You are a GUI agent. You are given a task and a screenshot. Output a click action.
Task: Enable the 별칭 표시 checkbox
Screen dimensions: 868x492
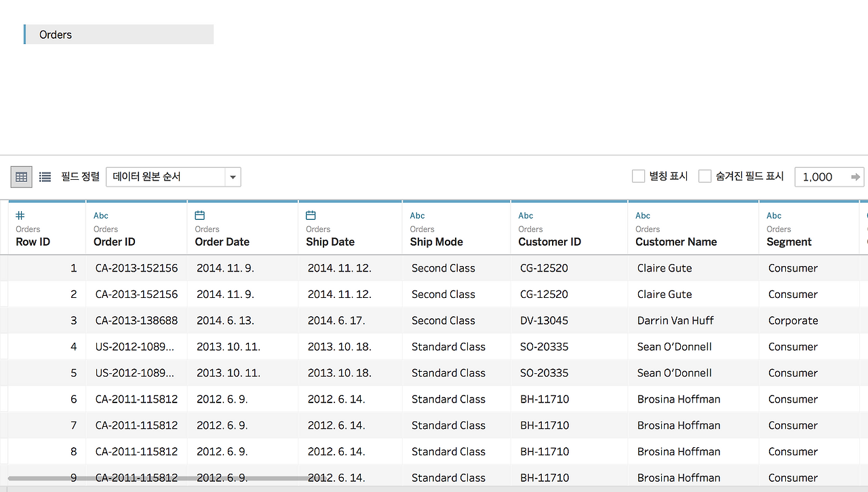pos(638,176)
